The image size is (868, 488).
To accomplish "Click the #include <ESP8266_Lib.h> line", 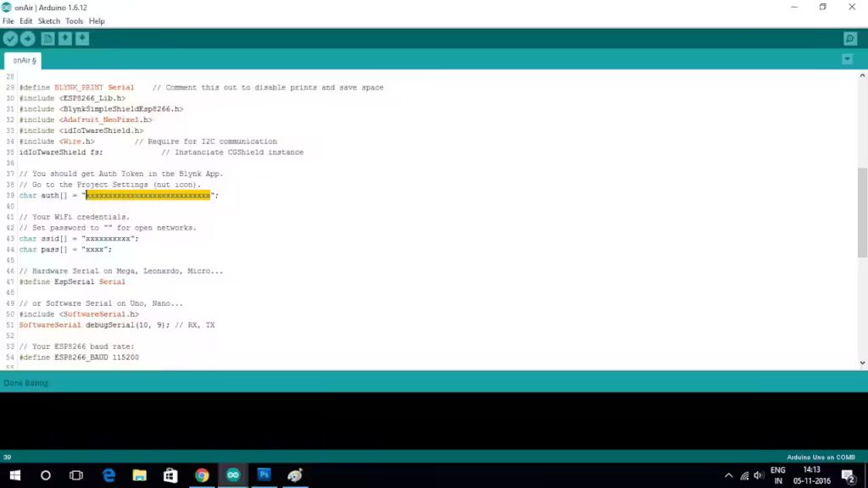I will pos(73,98).
